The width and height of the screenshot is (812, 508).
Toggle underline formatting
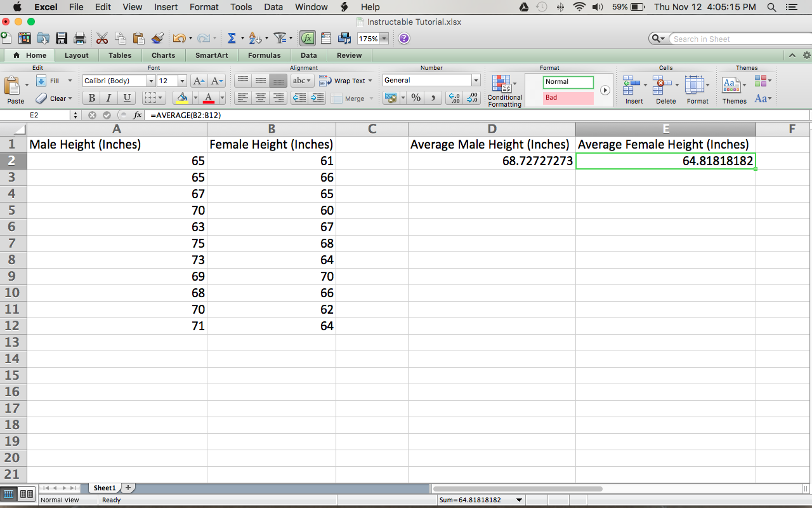(127, 98)
